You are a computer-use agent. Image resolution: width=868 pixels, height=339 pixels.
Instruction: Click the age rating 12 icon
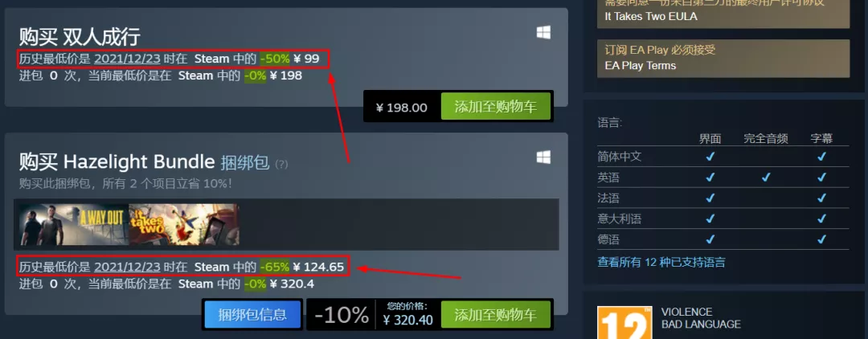coord(624,322)
